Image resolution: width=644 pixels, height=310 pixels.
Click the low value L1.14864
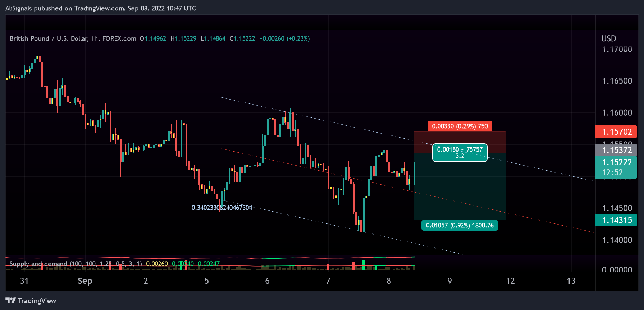[213, 38]
